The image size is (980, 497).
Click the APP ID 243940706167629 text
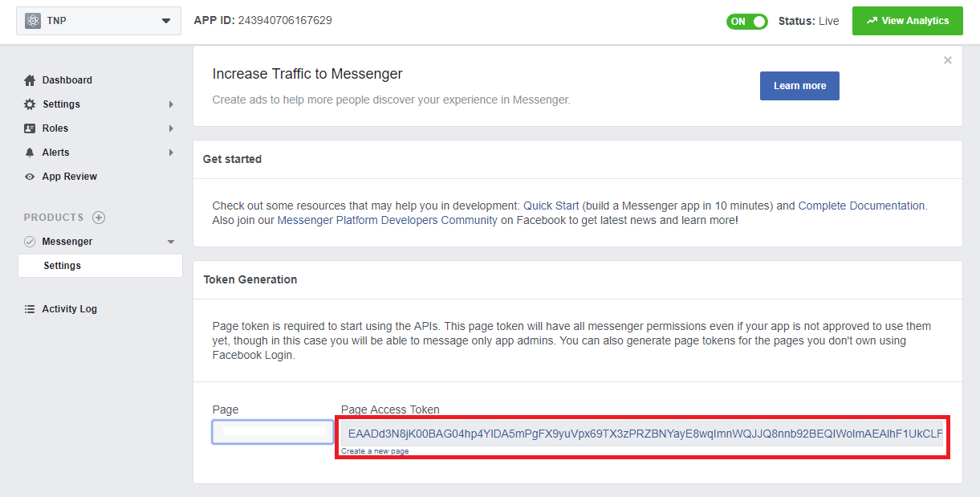pos(262,20)
